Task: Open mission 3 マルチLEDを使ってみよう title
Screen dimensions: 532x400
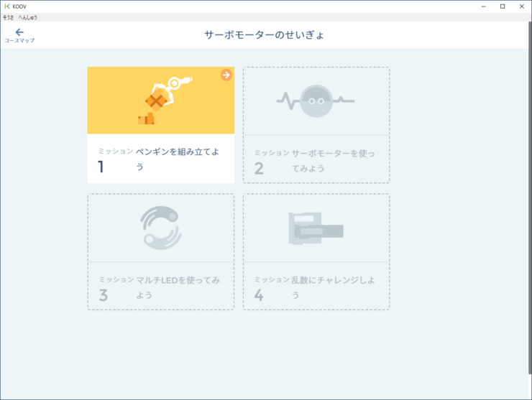Action: coord(178,287)
